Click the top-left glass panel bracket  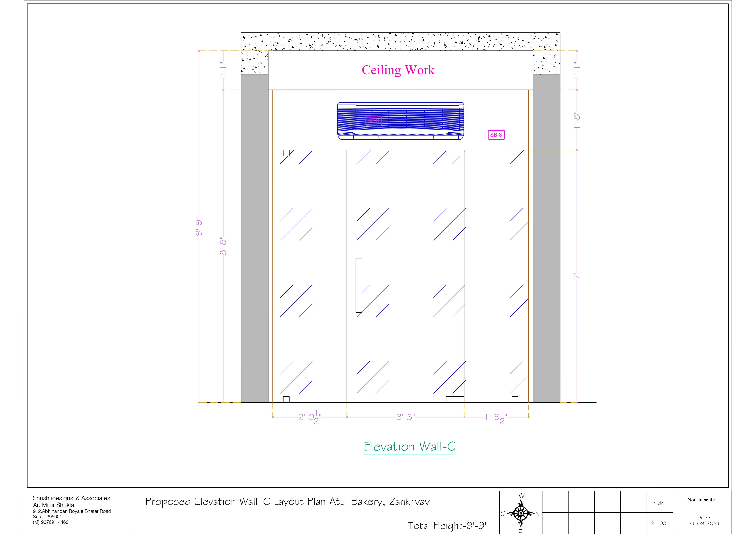pyautogui.click(x=286, y=153)
